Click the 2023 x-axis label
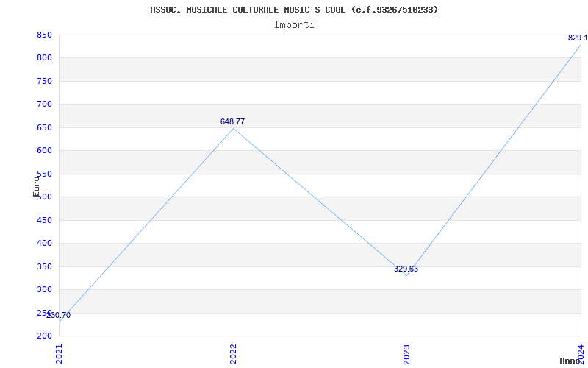Screen dimensions: 588x368 coord(407,354)
